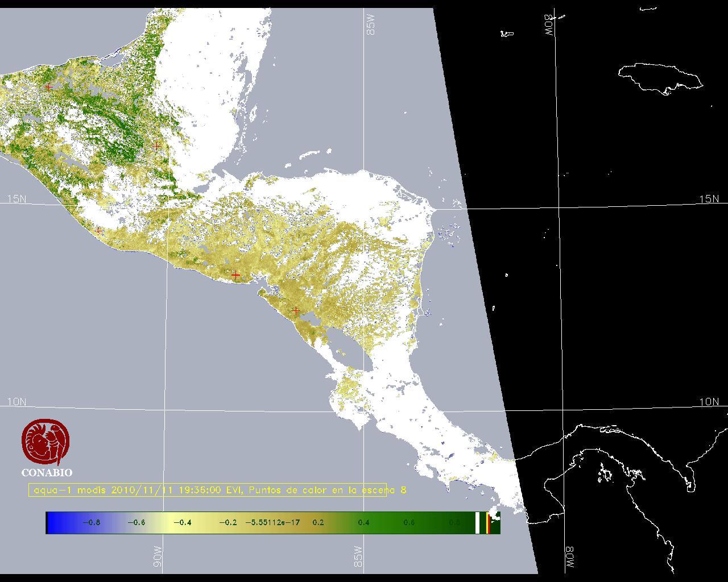The width and height of the screenshot is (728, 582).
Task: Click the CONABIO text under the logo
Action: tap(47, 473)
